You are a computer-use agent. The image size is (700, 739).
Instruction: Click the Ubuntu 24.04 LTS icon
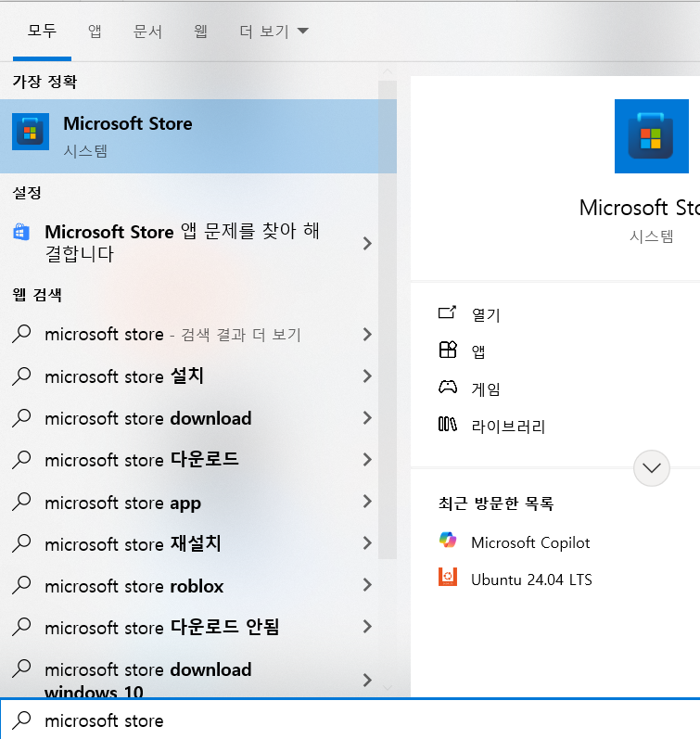447,577
